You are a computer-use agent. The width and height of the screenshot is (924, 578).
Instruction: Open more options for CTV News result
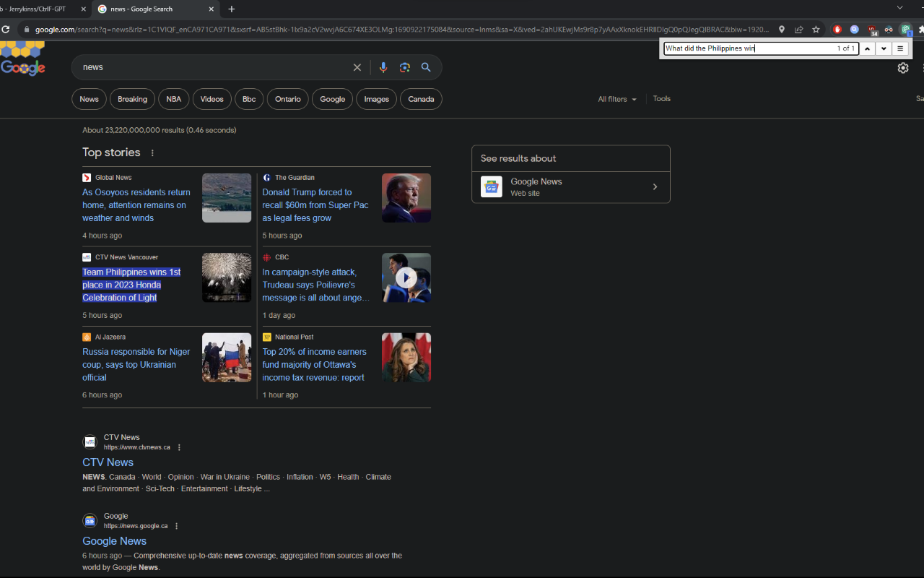[x=179, y=447]
